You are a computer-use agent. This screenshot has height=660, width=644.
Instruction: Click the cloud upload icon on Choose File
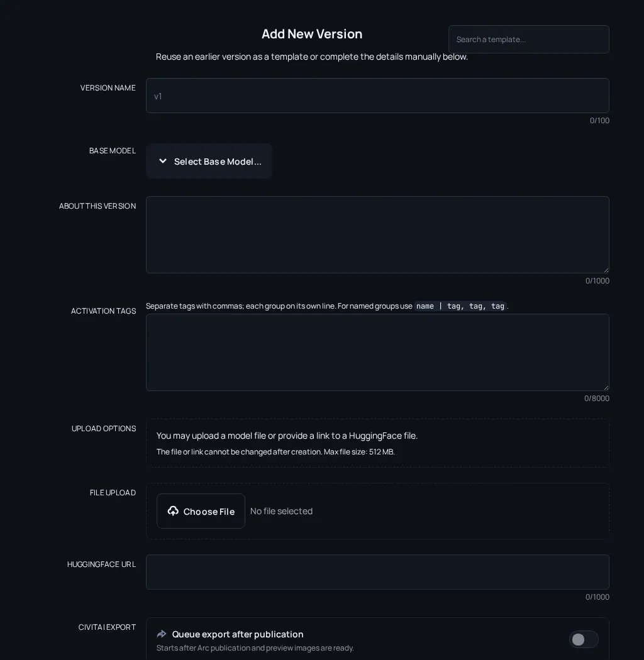click(173, 511)
